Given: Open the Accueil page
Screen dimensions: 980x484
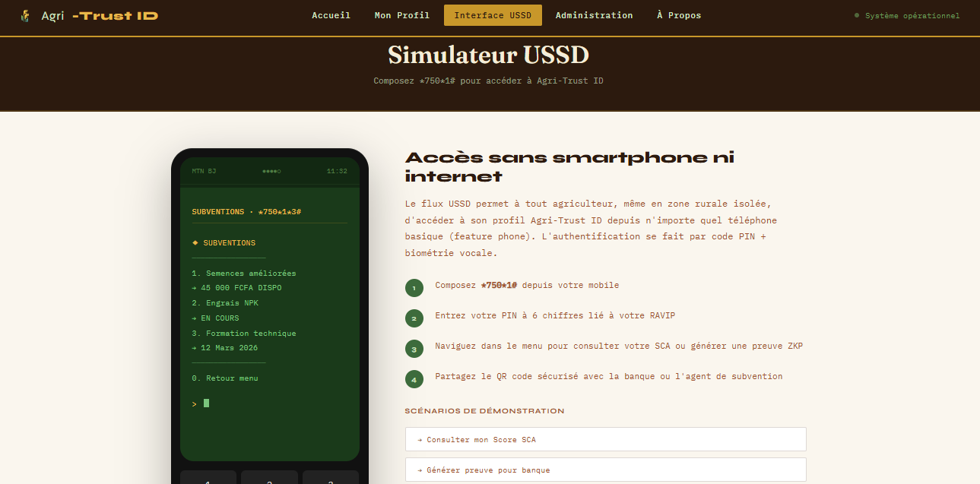Looking at the screenshot, I should [x=331, y=15].
